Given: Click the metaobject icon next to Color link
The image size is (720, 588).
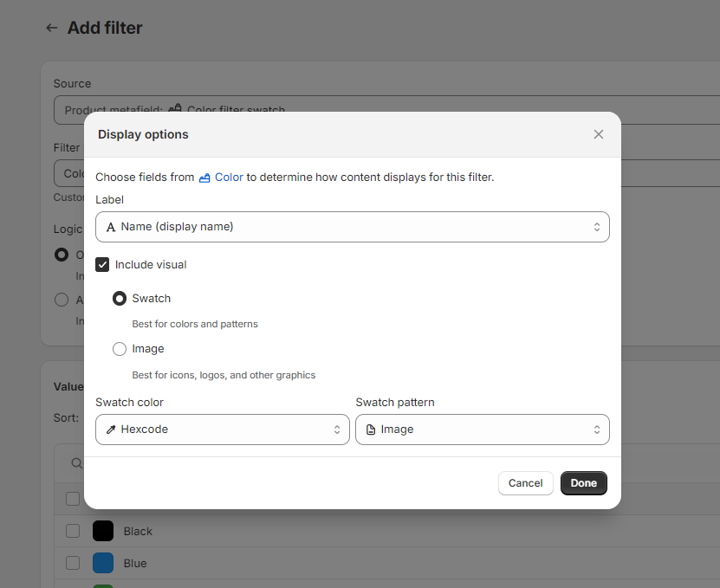Looking at the screenshot, I should coord(204,178).
